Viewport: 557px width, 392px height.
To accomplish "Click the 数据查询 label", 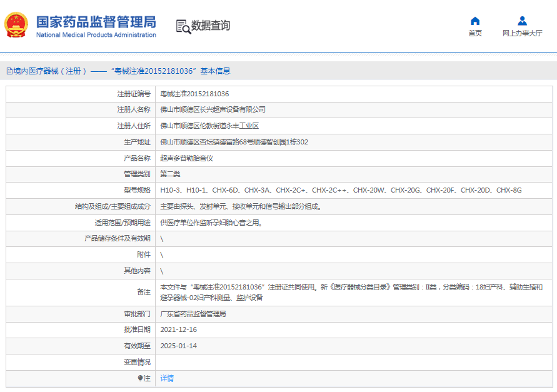I will coord(211,26).
